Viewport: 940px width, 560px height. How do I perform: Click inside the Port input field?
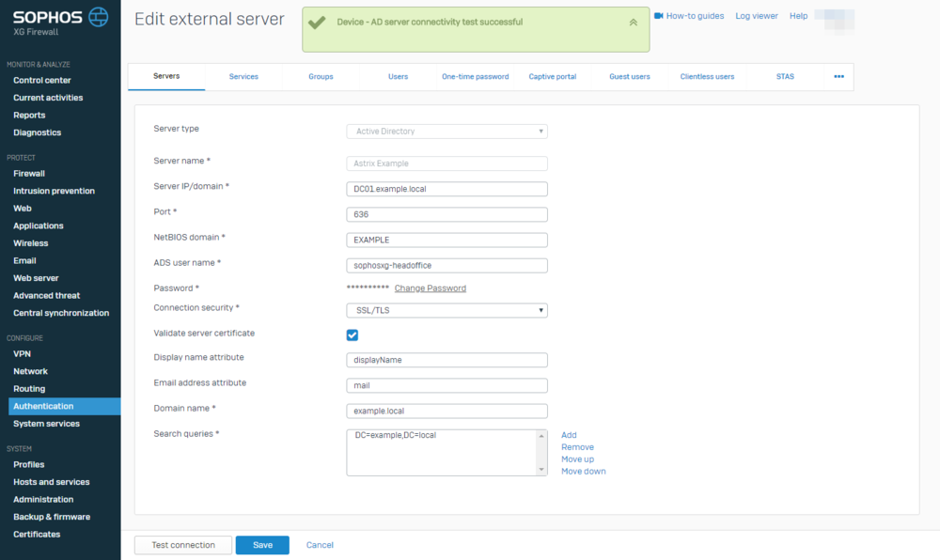point(446,214)
